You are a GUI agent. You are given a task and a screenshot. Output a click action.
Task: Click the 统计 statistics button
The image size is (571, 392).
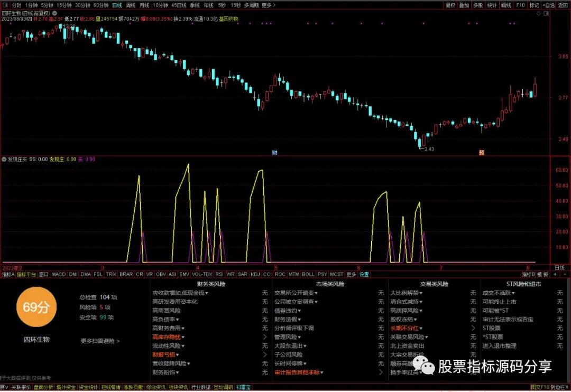click(x=492, y=5)
